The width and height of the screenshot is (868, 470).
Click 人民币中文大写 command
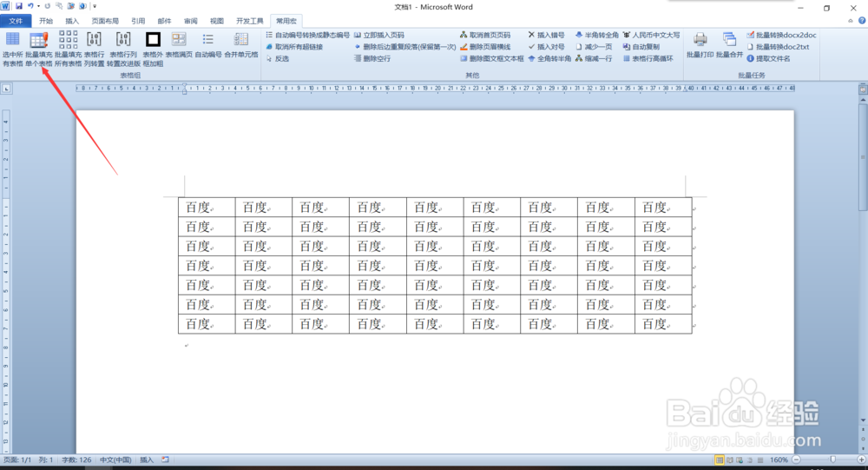pos(651,35)
